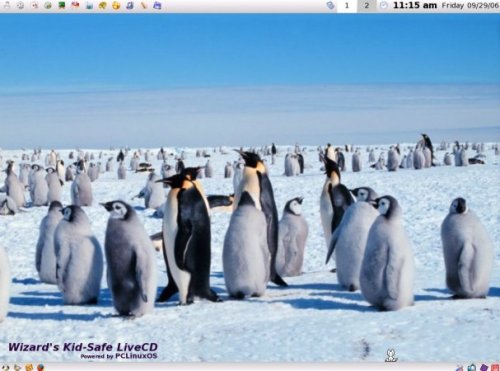Screen dimensions: 500x371
Task: Open the pencil drawing application launcher
Action: click(x=143, y=5)
